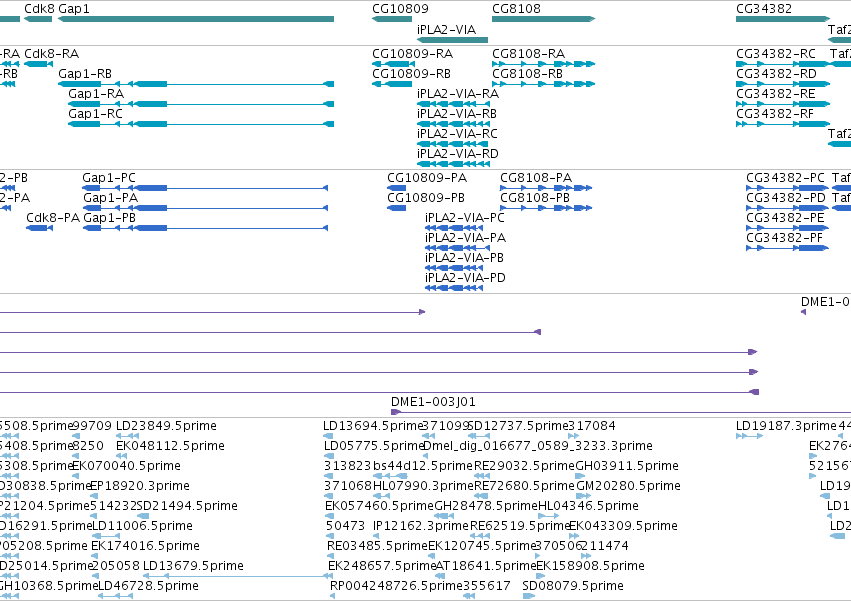This screenshot has height=601, width=851.
Task: Select the CG10809-RB transcript label
Action: pyautogui.click(x=411, y=73)
